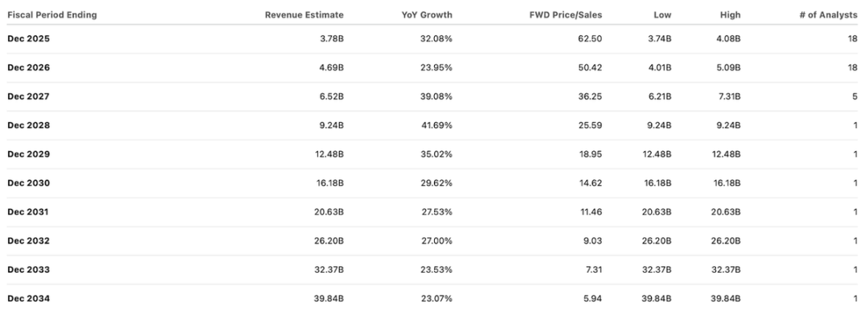Click the Dec 2028 row label
The image size is (868, 316).
(x=28, y=125)
